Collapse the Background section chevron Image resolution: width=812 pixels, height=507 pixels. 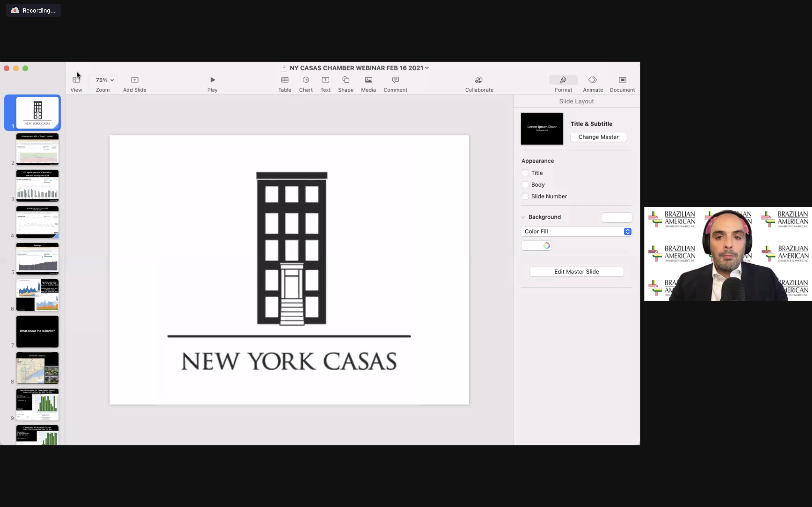(x=523, y=217)
